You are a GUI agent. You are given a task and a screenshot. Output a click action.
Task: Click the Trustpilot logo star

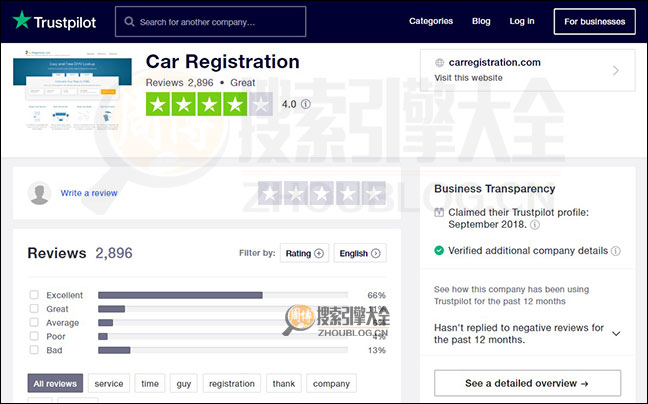coord(21,20)
